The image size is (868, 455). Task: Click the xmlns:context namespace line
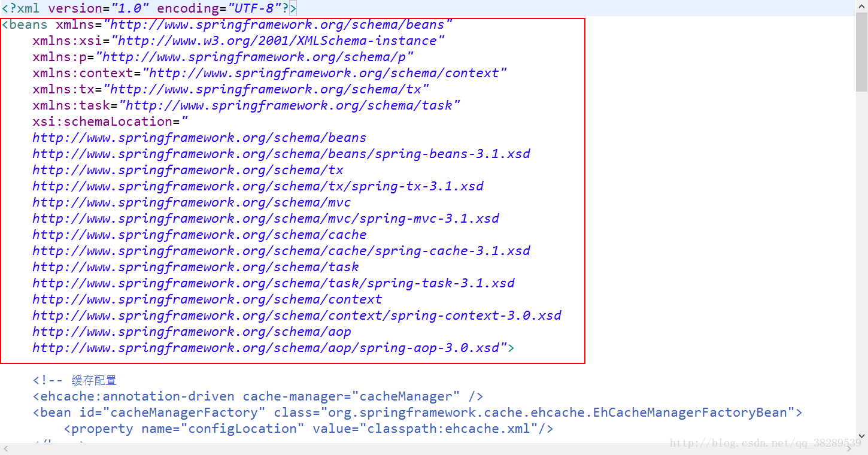[x=270, y=74]
